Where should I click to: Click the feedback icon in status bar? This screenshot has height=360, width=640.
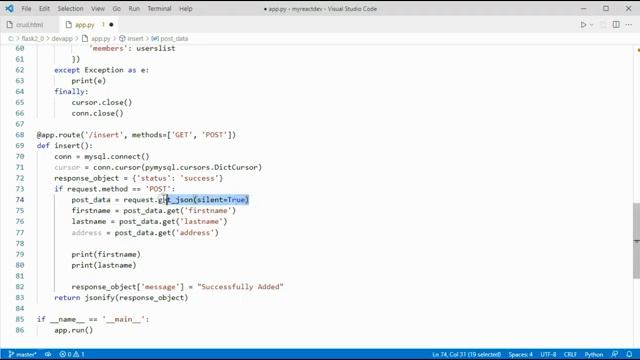click(615, 354)
